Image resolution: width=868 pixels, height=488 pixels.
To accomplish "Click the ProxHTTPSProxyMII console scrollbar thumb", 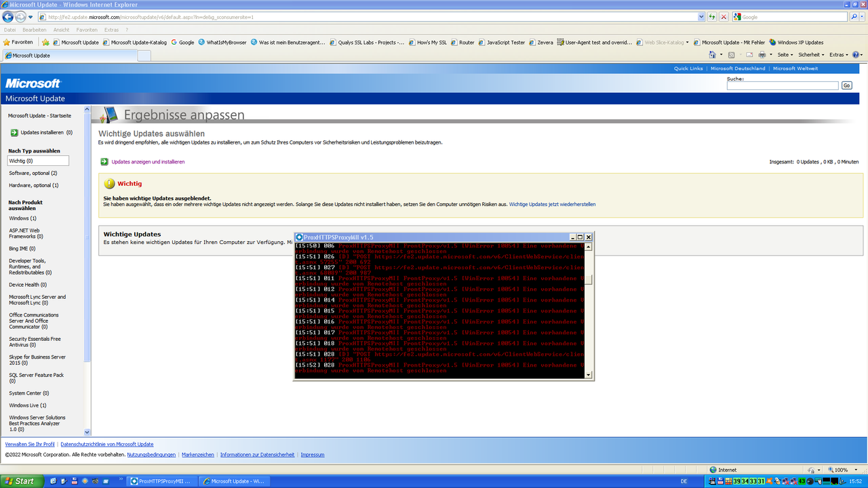I will coord(588,279).
